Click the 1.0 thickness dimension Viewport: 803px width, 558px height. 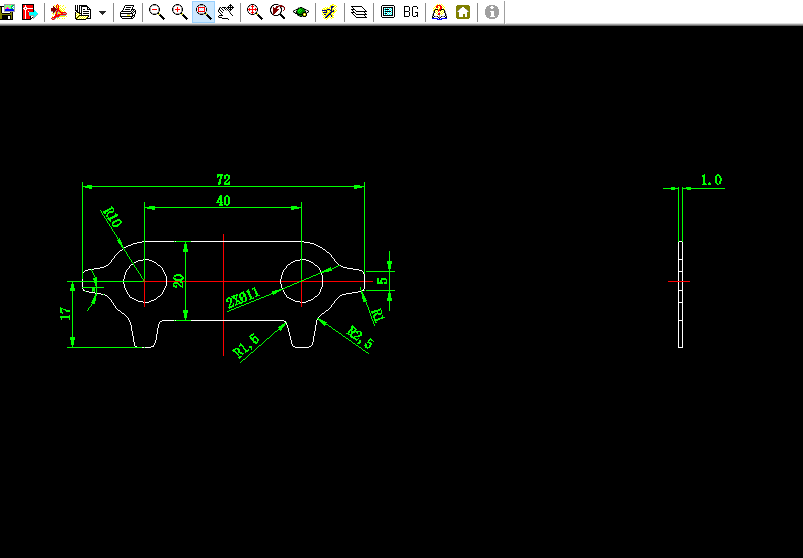711,180
